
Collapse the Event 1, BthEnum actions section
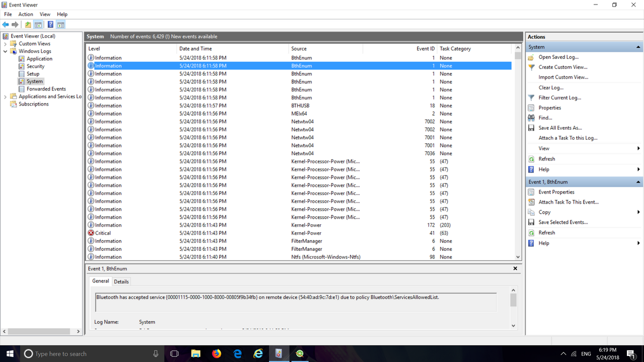pyautogui.click(x=638, y=182)
